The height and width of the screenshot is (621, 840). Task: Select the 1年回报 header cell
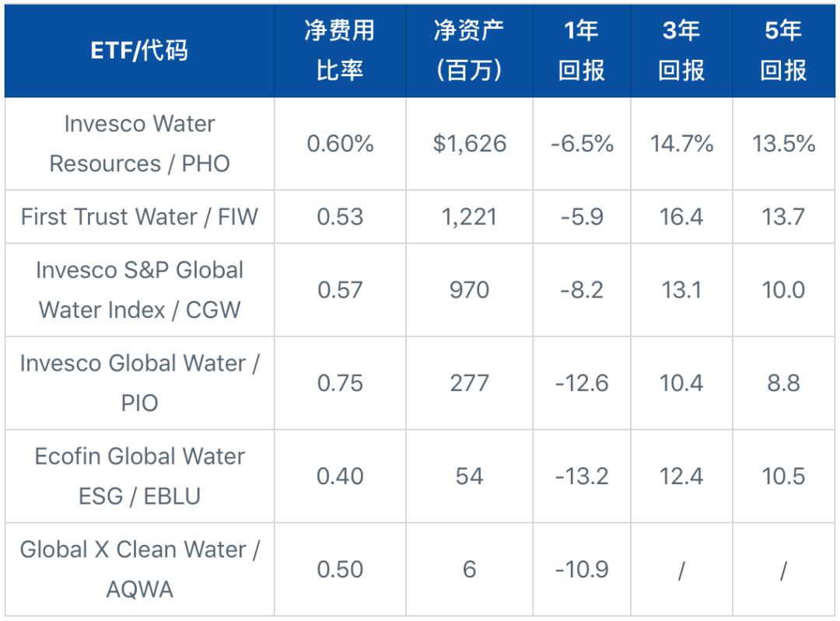[581, 51]
